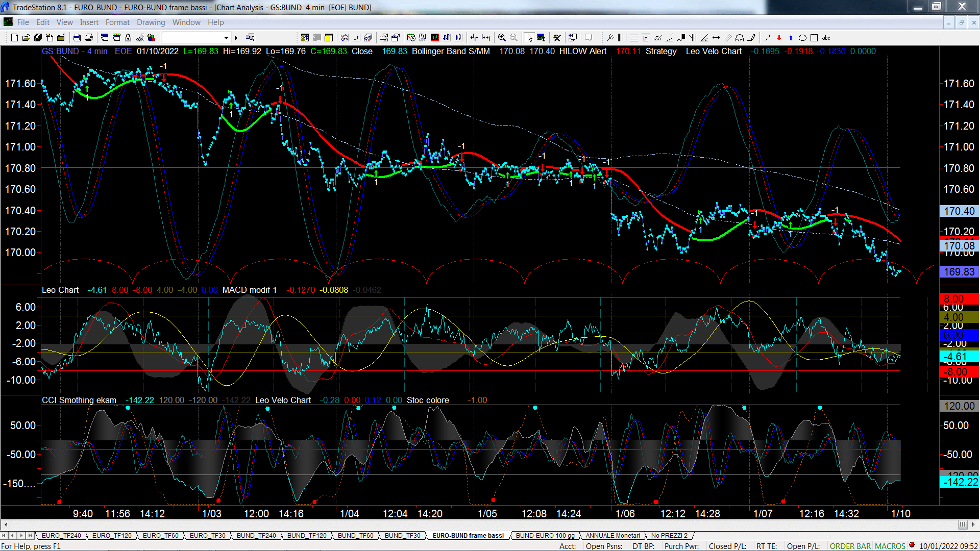The width and height of the screenshot is (980, 551).
Task: Click the CCI Smothing ekam label
Action: point(79,400)
